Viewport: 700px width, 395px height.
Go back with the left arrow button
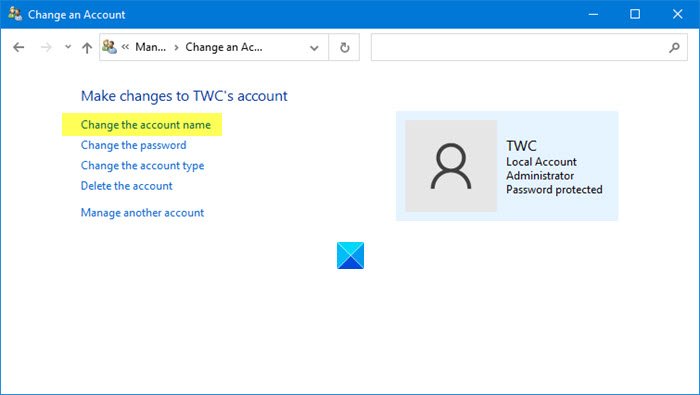click(19, 47)
